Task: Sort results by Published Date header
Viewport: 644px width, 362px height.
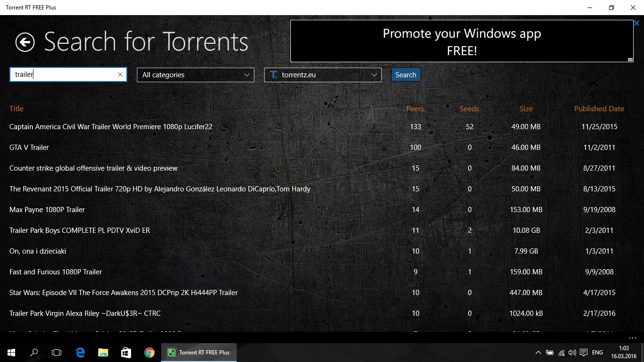Action: [599, 108]
